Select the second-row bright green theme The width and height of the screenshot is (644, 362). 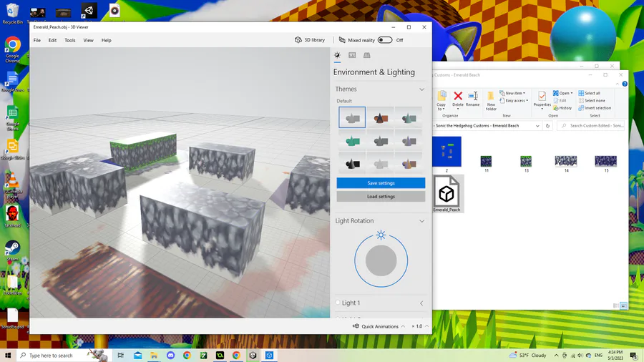coord(352,140)
